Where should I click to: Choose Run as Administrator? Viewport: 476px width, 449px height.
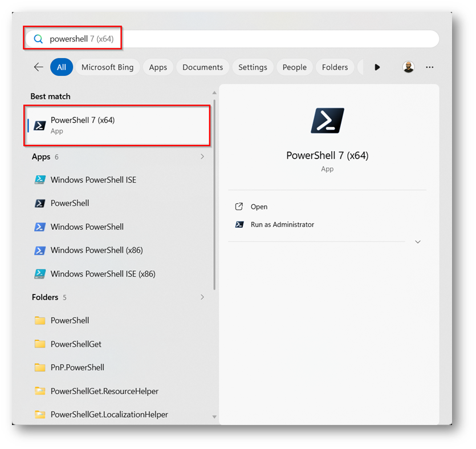pyautogui.click(x=282, y=225)
